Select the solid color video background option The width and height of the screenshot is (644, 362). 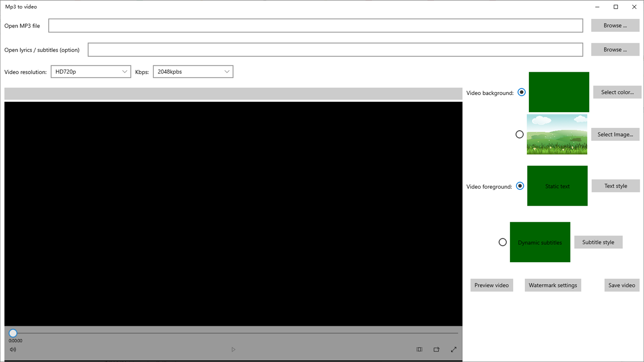(x=521, y=92)
